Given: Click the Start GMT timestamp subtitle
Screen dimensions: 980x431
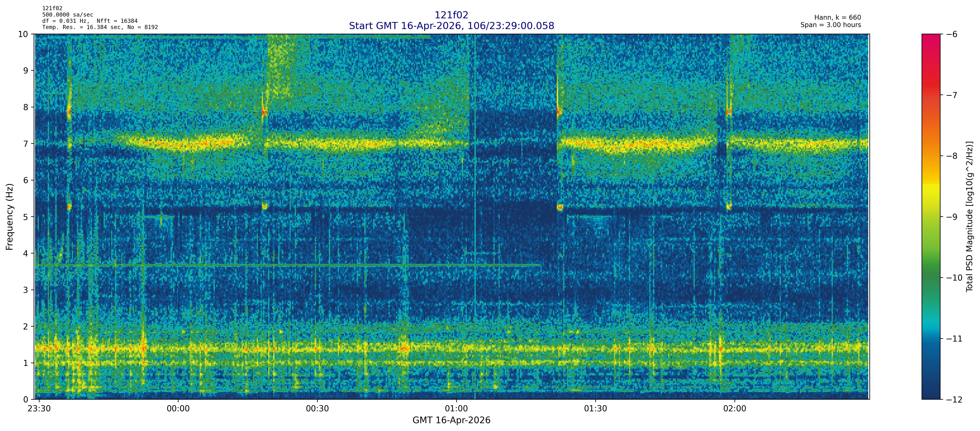Looking at the screenshot, I should 451,26.
